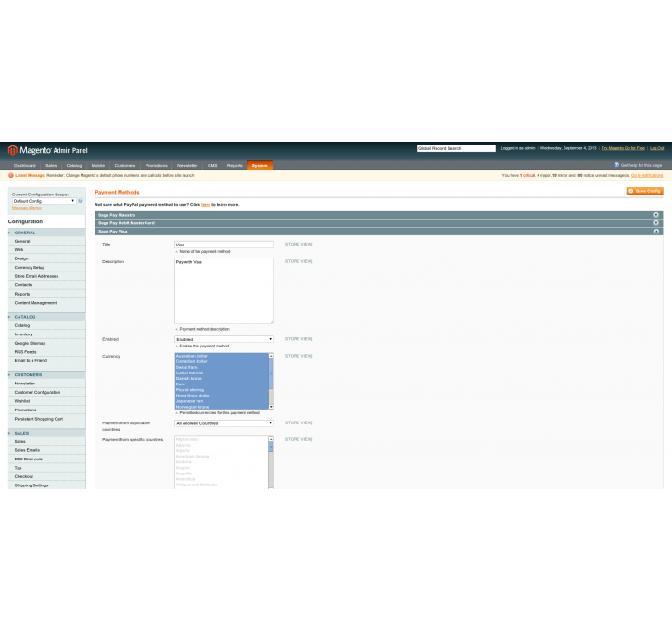Screen dimensions: 672x630
Task: Collapse the SALES sidebar group
Action: tap(46, 433)
